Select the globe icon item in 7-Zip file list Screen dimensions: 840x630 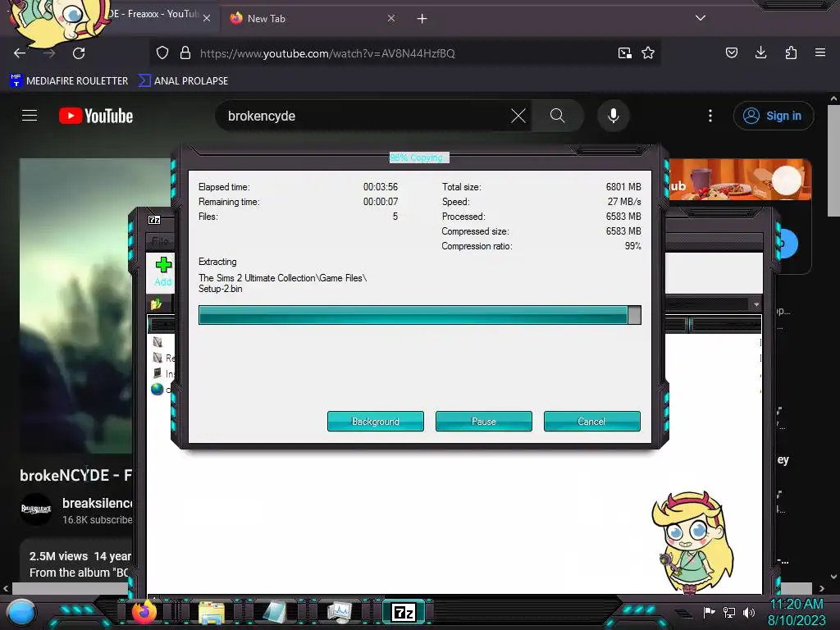(157, 389)
